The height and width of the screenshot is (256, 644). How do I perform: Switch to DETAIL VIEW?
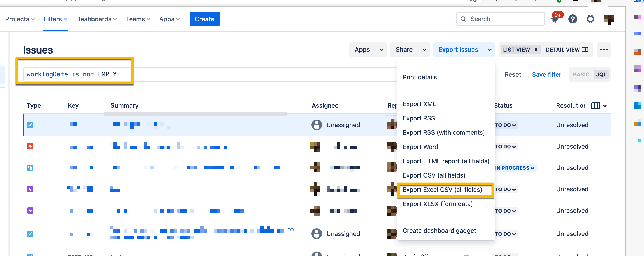click(x=567, y=50)
